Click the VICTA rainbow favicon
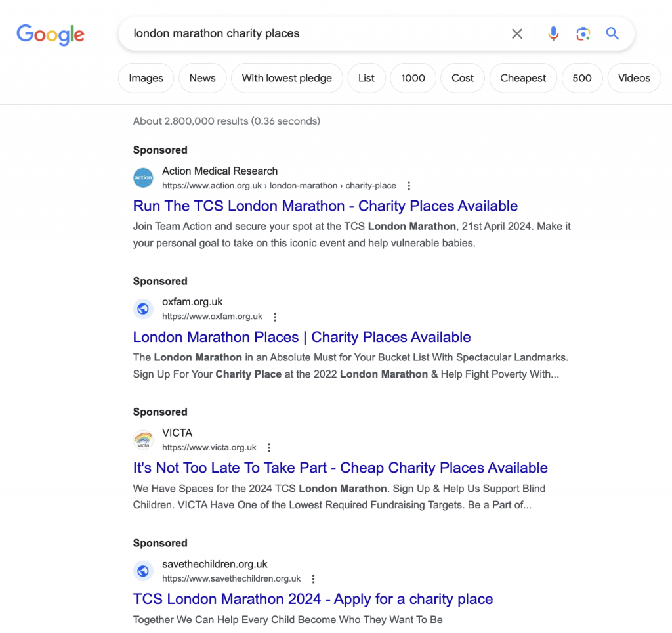Viewport: 672px width, 633px height. [x=143, y=440]
